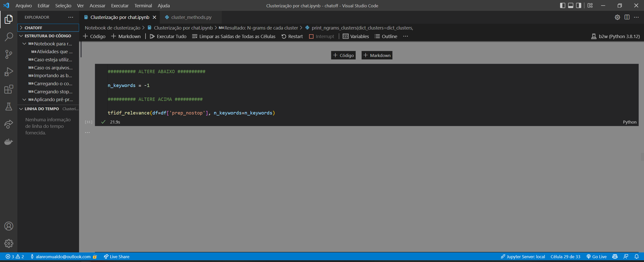Open the Docker extension view
Viewport: 644px width, 262px height.
click(9, 142)
